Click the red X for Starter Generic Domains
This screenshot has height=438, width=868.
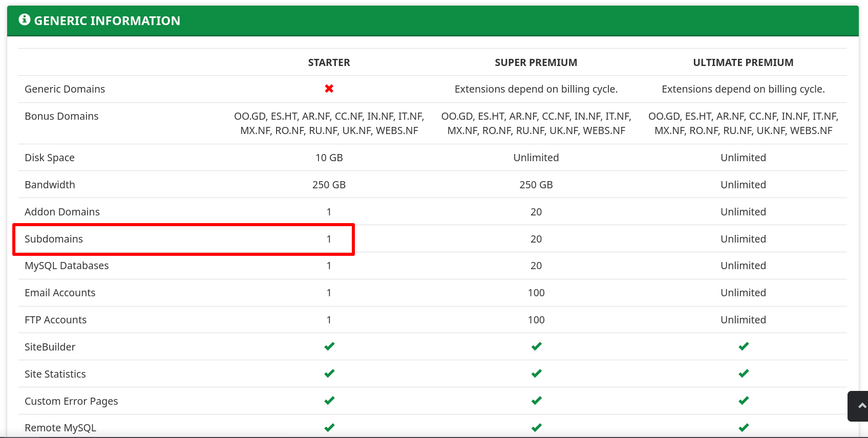click(329, 89)
